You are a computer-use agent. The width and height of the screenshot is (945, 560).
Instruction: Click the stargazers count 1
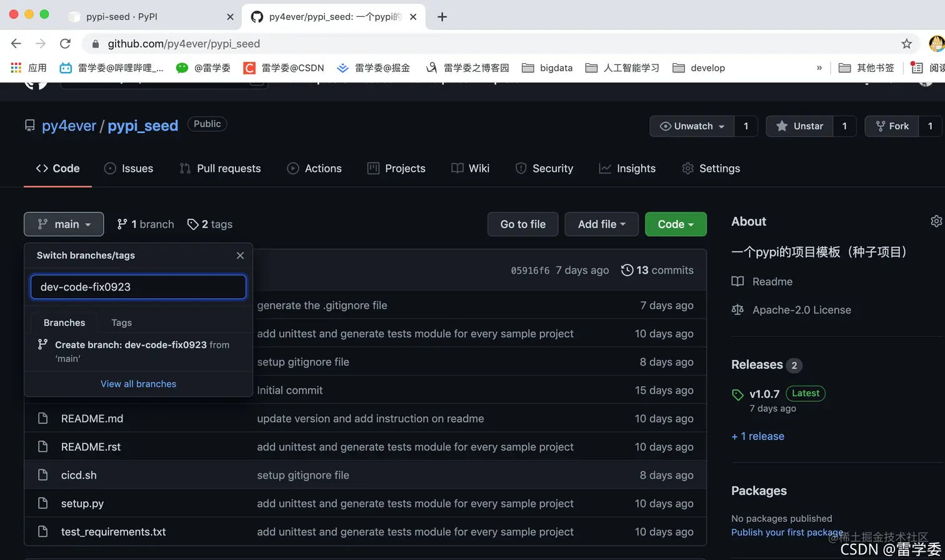pos(844,126)
